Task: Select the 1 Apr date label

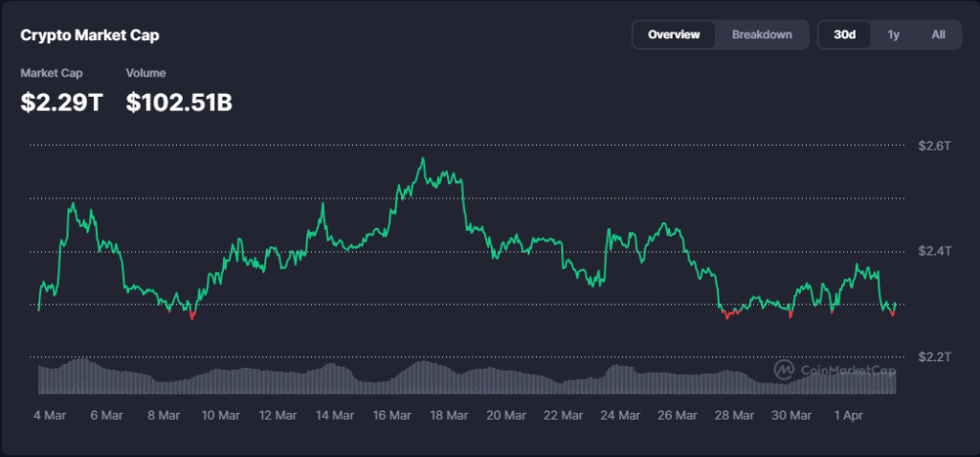Action: click(848, 416)
